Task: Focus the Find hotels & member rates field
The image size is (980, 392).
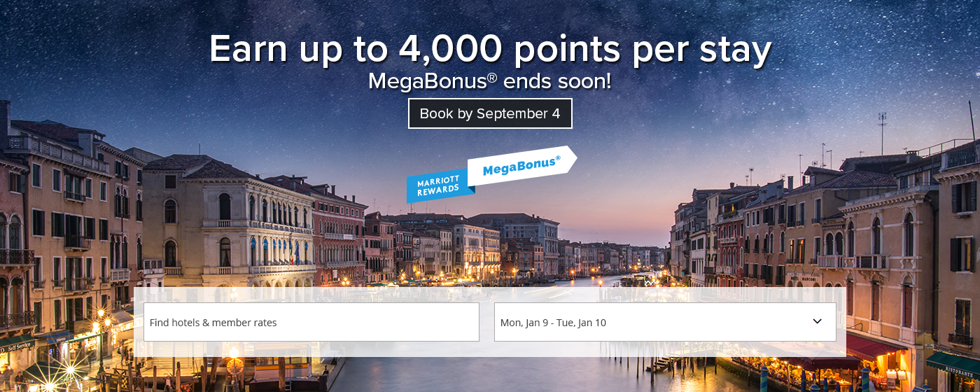Action: click(311, 322)
